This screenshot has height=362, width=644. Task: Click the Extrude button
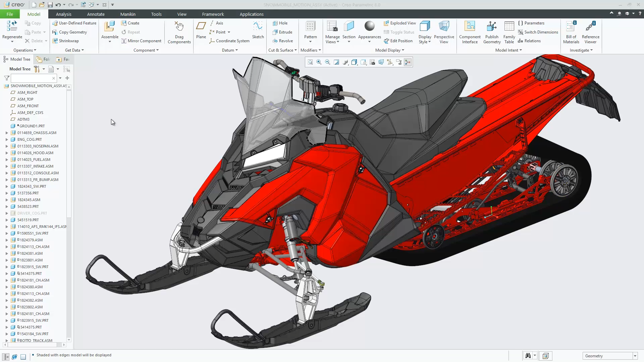(282, 32)
